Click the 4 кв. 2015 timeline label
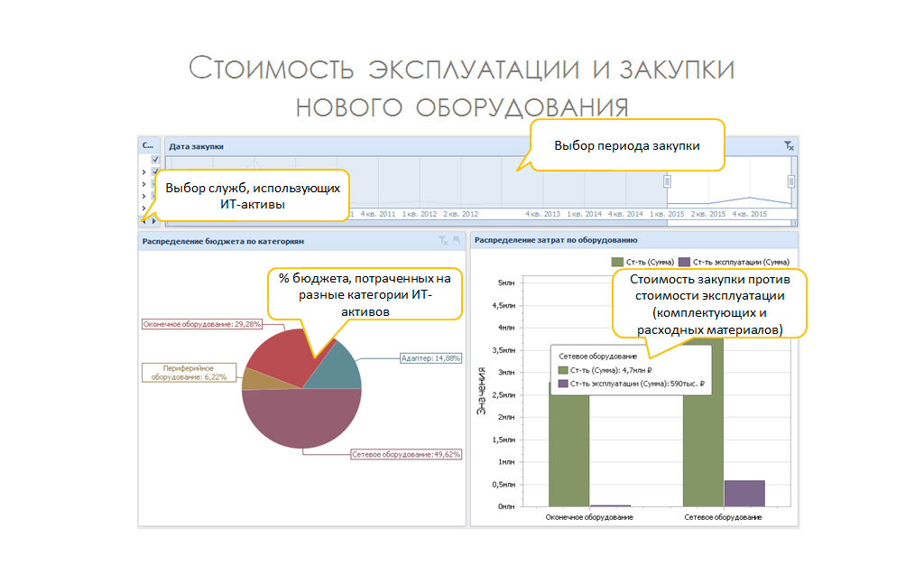The width and height of the screenshot is (924, 565). pos(750,215)
